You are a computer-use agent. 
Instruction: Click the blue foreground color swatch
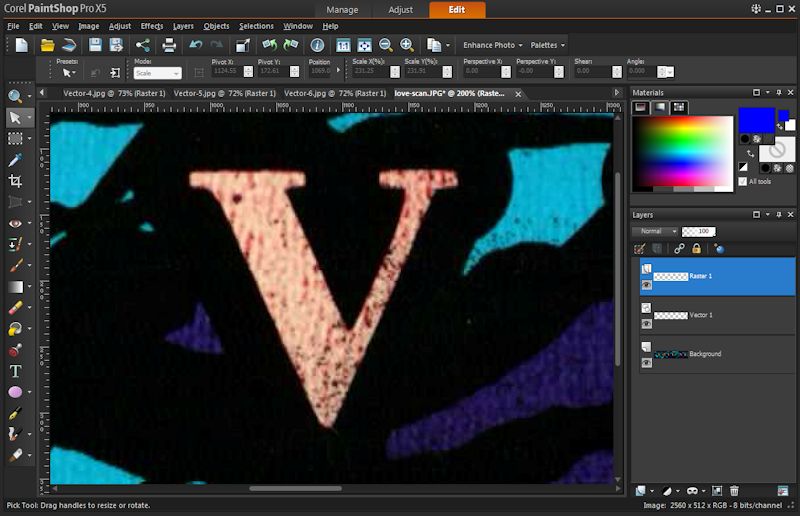[x=756, y=121]
